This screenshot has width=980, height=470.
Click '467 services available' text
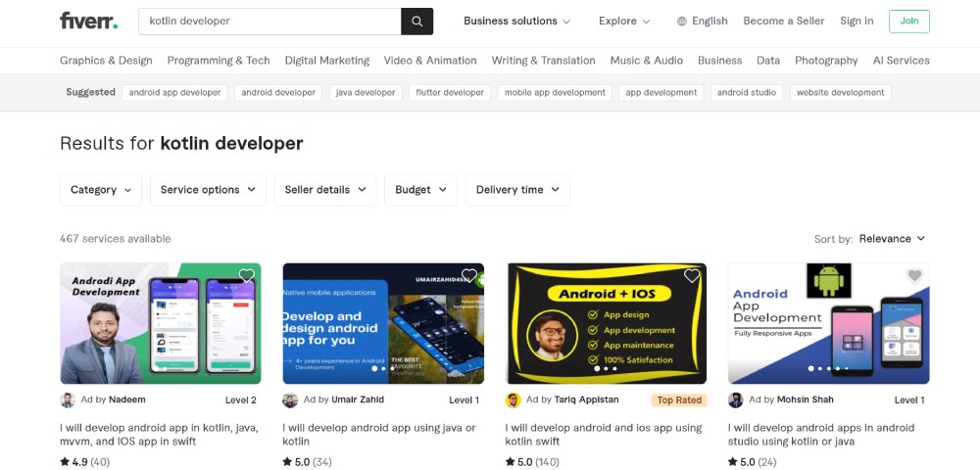(115, 239)
